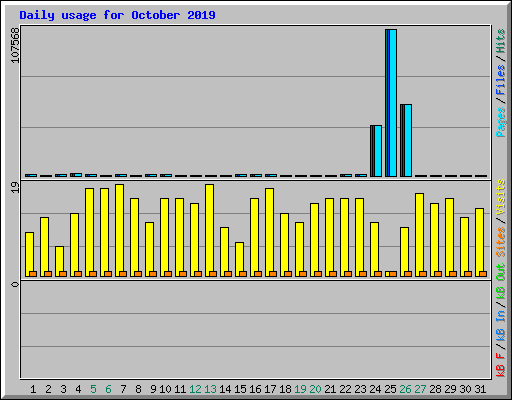
Task: Click the blue 'Files' legend label
Action: coord(501,80)
